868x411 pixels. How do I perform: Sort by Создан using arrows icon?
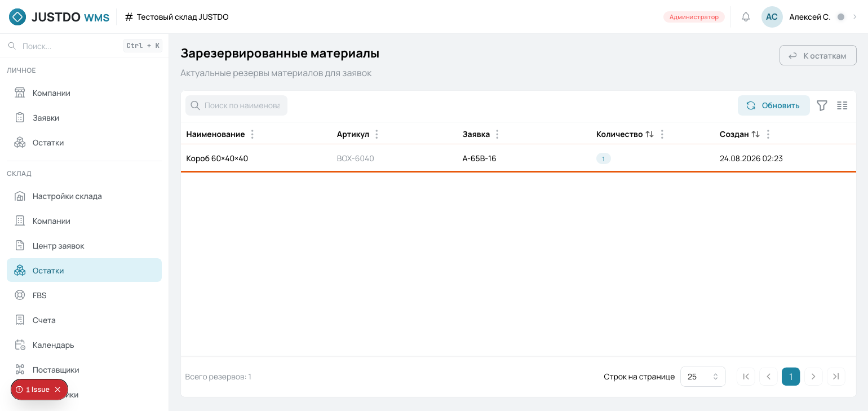(756, 134)
